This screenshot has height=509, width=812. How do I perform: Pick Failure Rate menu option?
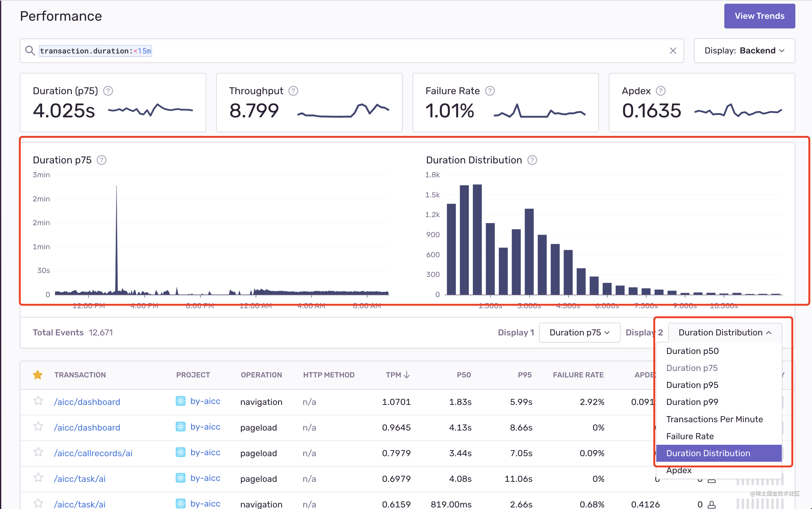point(719,436)
